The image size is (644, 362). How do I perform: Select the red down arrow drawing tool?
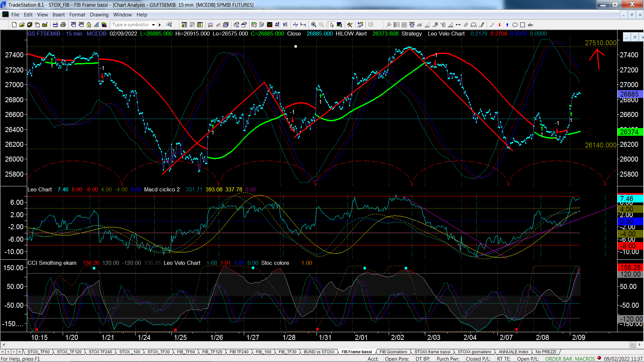[499, 25]
